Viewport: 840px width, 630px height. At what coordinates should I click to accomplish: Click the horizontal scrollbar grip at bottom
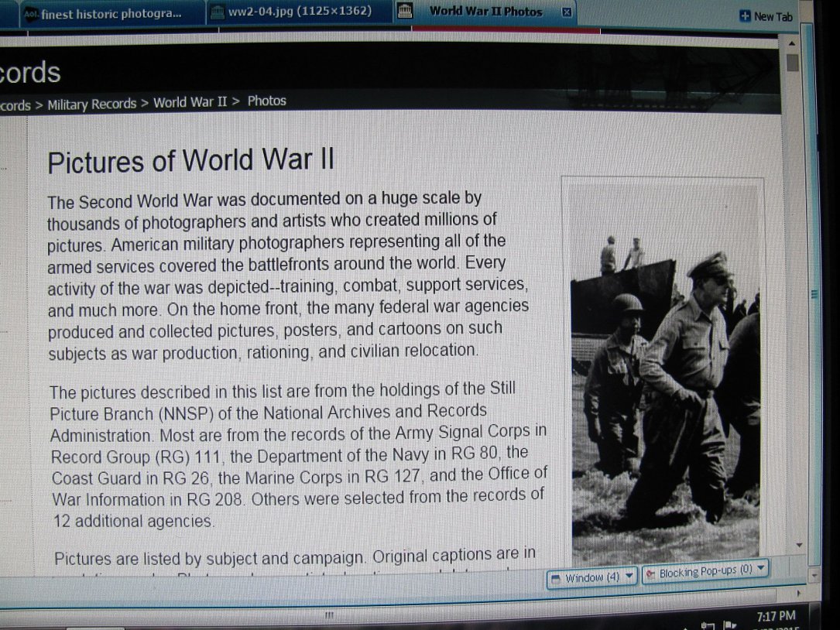pos(330,615)
